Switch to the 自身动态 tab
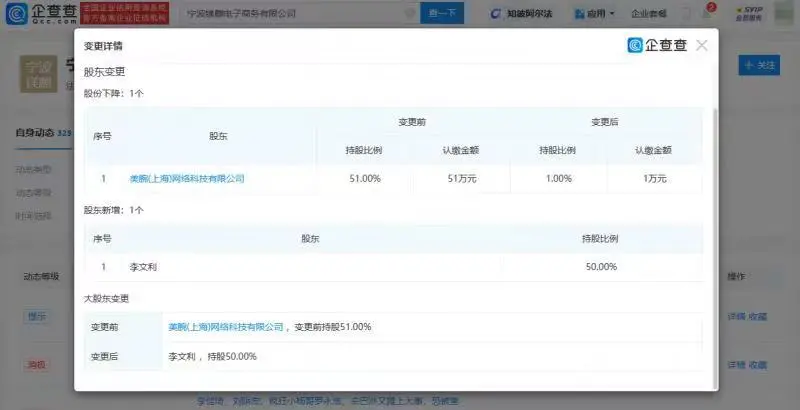Image resolution: width=800 pixels, height=410 pixels. point(43,133)
